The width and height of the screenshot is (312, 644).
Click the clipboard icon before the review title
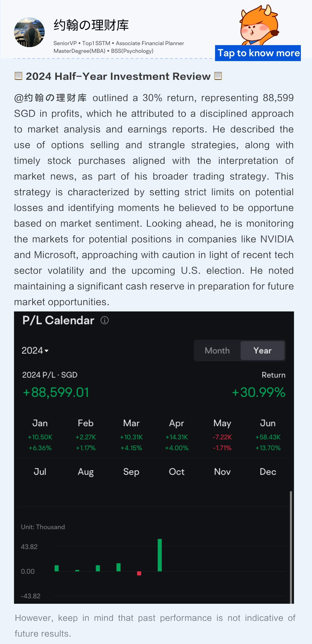pyautogui.click(x=18, y=76)
